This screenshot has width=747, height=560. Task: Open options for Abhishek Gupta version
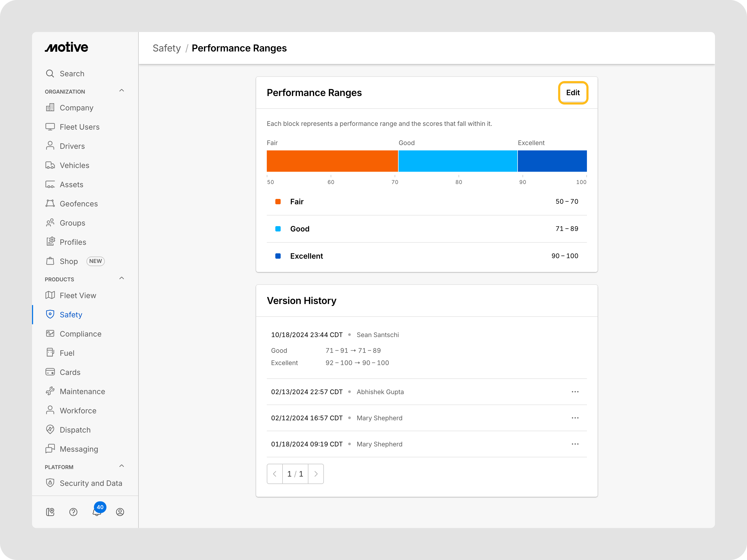coord(575,391)
